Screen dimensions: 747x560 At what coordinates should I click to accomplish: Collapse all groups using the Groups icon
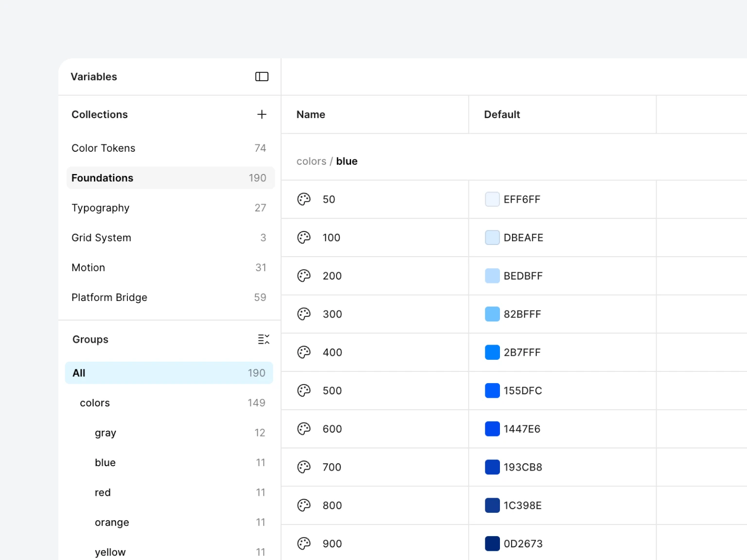[x=263, y=339]
